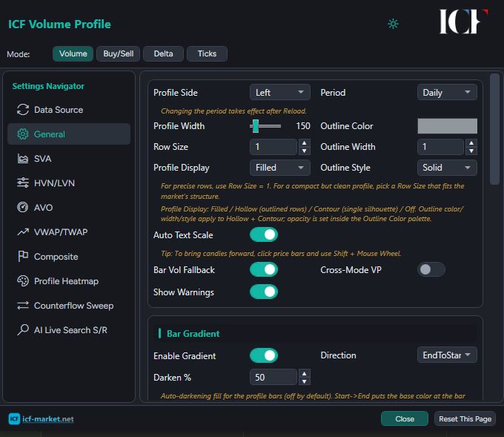The height and width of the screenshot is (437, 504).
Task: Click the Outline Width input field
Action: (440, 147)
